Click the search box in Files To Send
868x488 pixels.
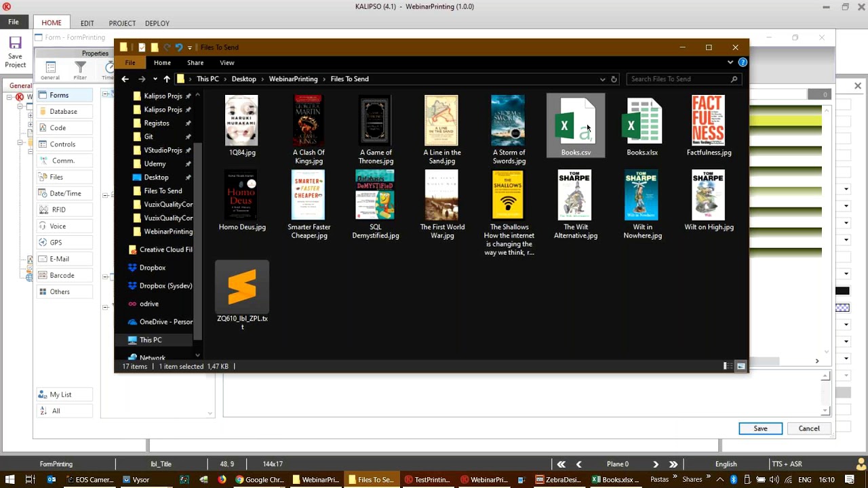coord(683,79)
